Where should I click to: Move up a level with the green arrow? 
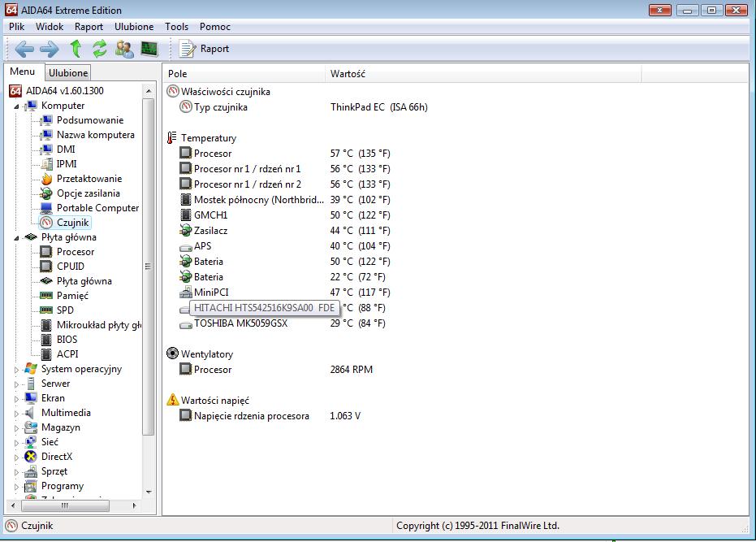point(76,49)
